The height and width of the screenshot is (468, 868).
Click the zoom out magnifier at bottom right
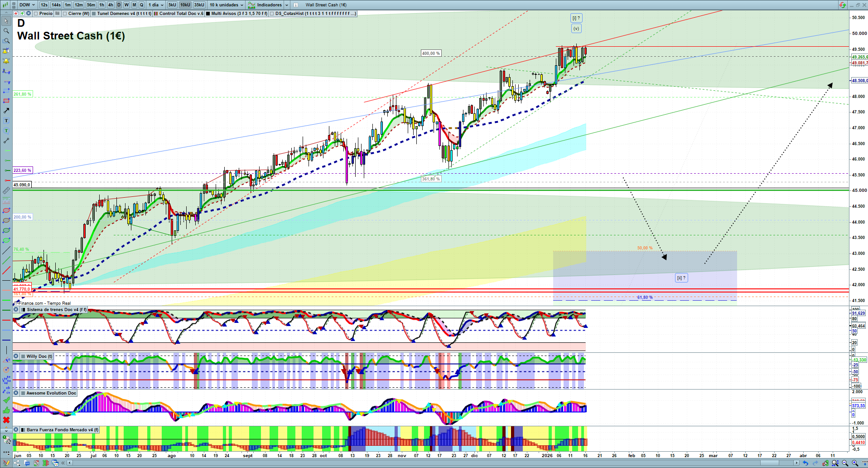[x=845, y=463]
